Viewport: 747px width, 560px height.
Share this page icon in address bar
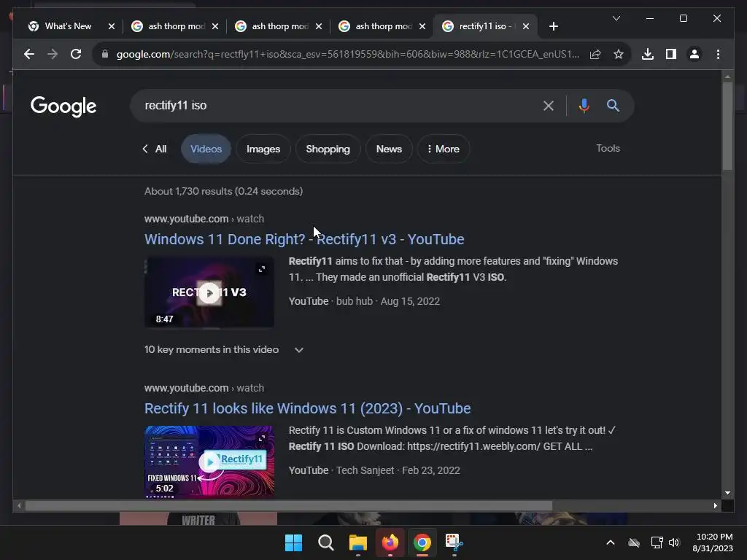595,54
